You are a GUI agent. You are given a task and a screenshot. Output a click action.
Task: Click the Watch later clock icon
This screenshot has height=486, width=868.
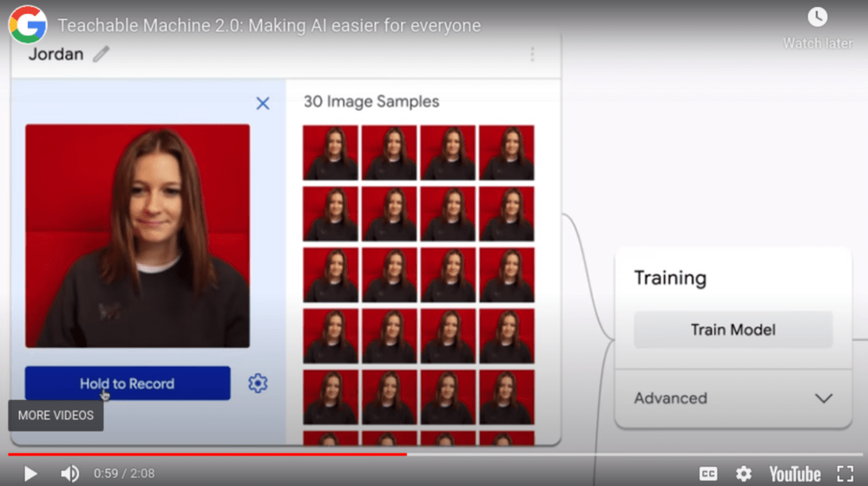pyautogui.click(x=818, y=17)
